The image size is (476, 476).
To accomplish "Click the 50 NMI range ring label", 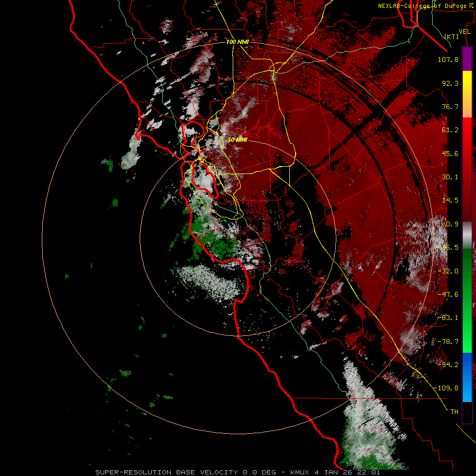I will [x=237, y=140].
